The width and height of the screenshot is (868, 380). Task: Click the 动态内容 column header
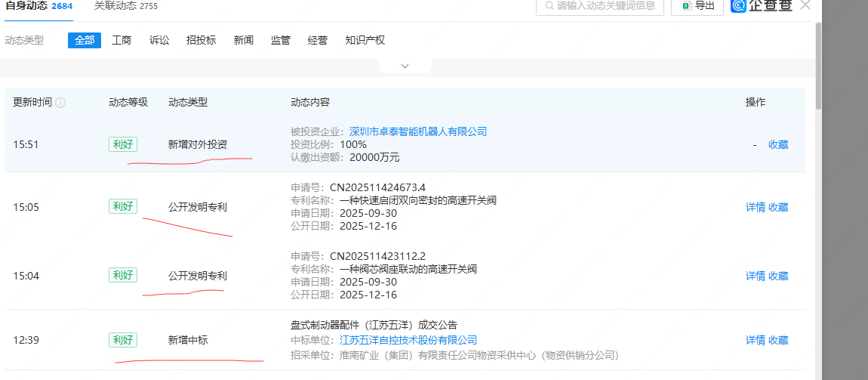coord(310,103)
